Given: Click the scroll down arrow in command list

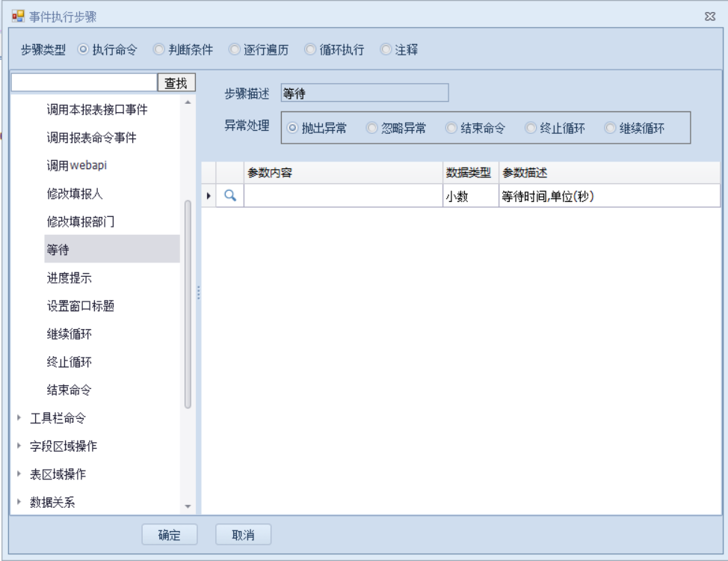Looking at the screenshot, I should coord(188,507).
